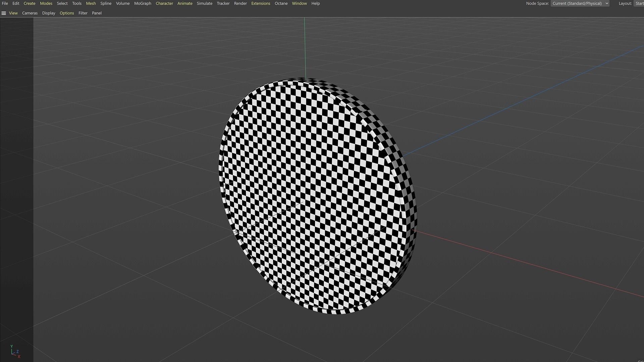Image resolution: width=644 pixels, height=362 pixels.
Task: Open the Create menu
Action: 30,3
